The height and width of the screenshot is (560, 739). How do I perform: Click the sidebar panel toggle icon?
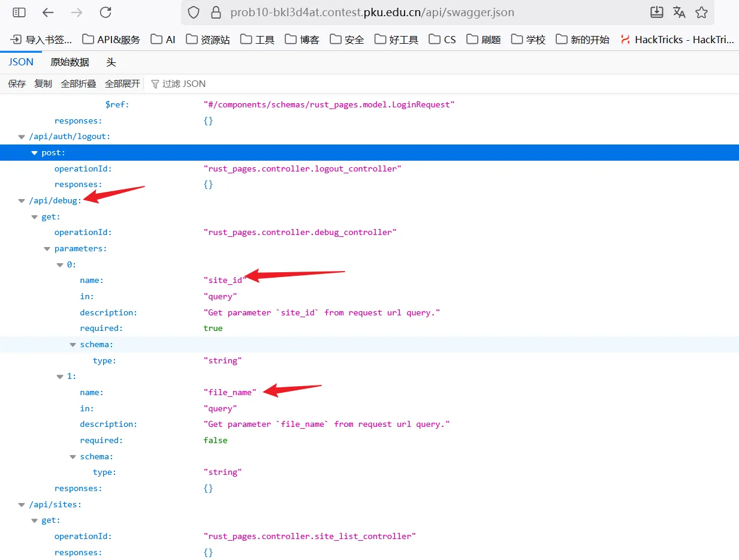point(19,12)
